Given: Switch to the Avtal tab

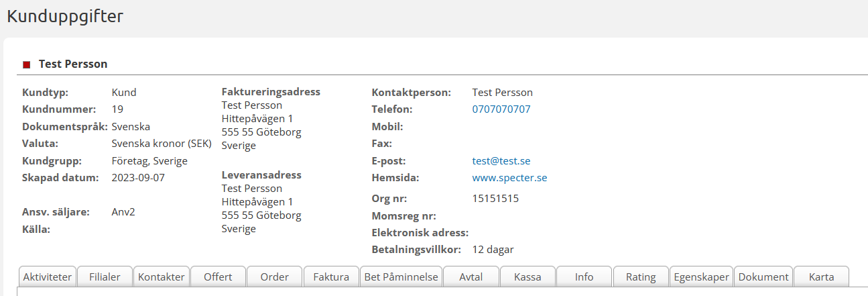Looking at the screenshot, I should (471, 277).
